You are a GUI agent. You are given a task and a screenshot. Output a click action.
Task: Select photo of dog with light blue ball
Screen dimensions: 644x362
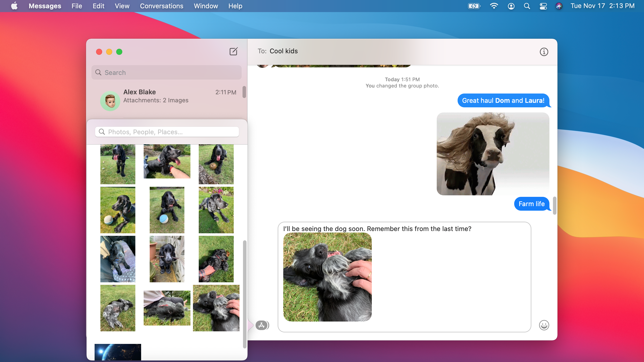click(167, 210)
